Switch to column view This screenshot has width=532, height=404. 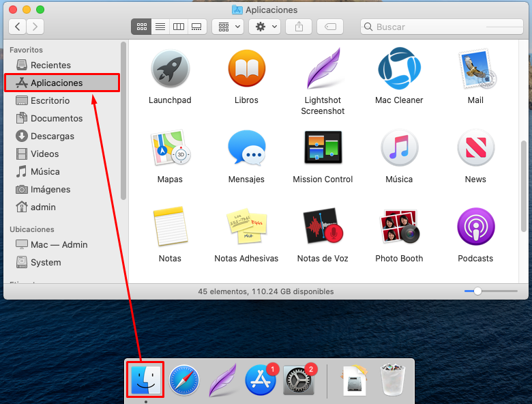pos(179,27)
